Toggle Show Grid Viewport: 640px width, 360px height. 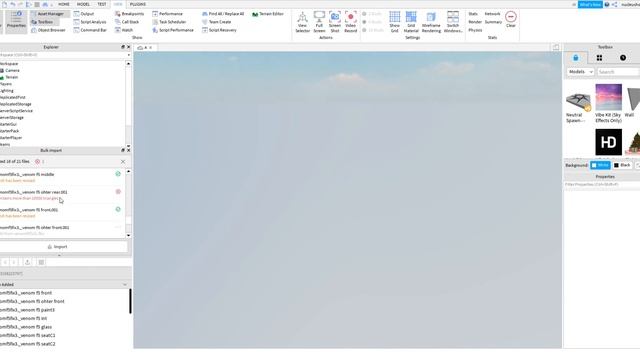click(x=394, y=22)
